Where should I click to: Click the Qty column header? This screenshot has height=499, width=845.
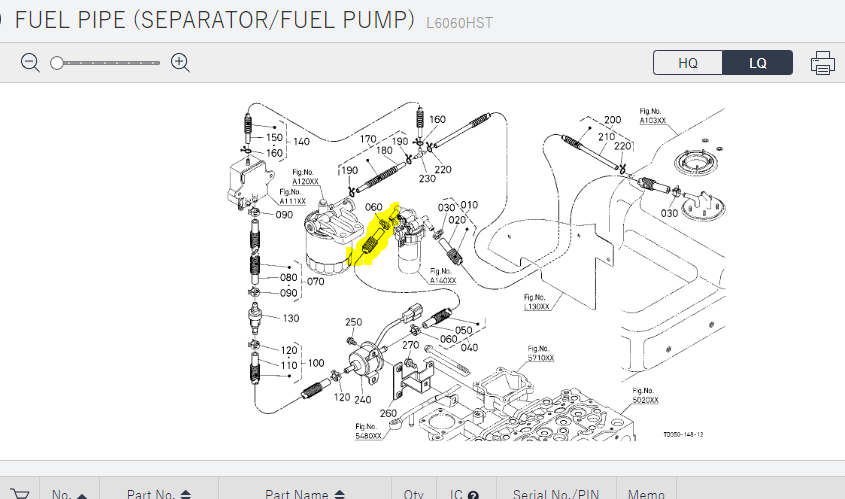point(413,494)
